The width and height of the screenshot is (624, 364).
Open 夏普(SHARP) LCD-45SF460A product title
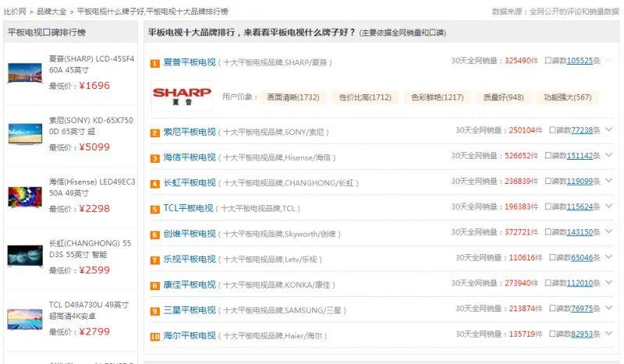coord(91,65)
